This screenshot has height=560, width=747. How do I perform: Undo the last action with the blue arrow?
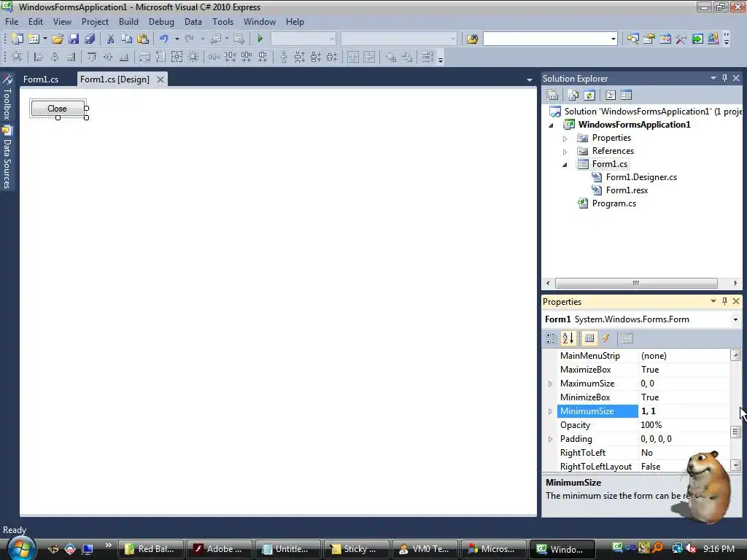(x=164, y=39)
